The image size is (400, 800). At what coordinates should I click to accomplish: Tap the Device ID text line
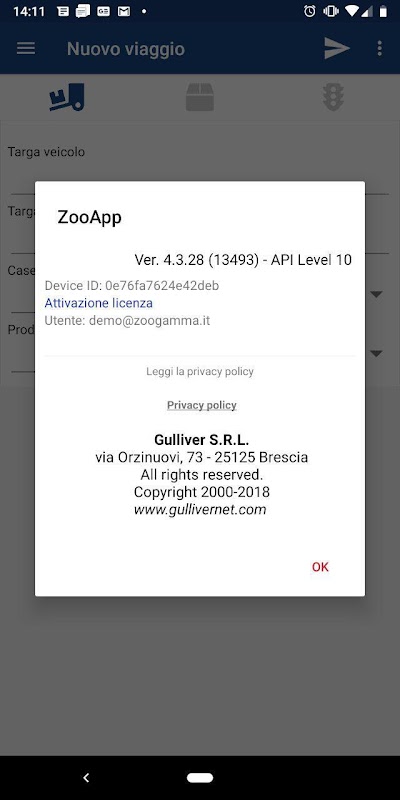click(132, 286)
